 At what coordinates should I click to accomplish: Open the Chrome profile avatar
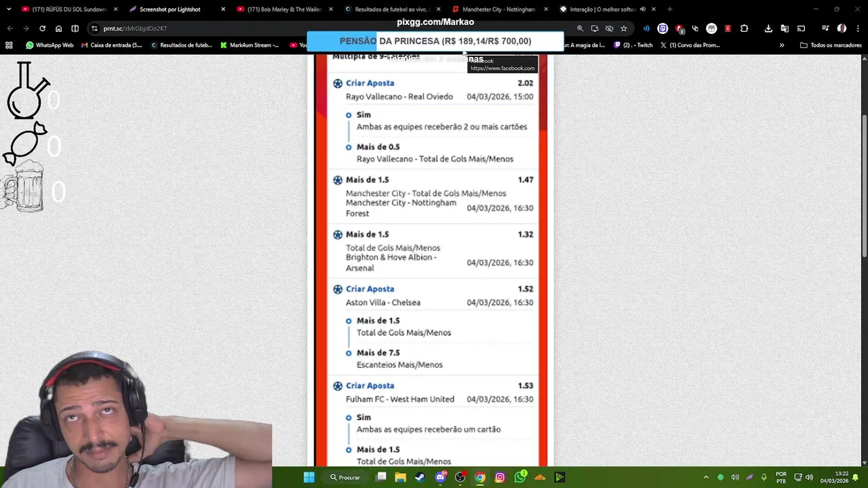(x=842, y=28)
